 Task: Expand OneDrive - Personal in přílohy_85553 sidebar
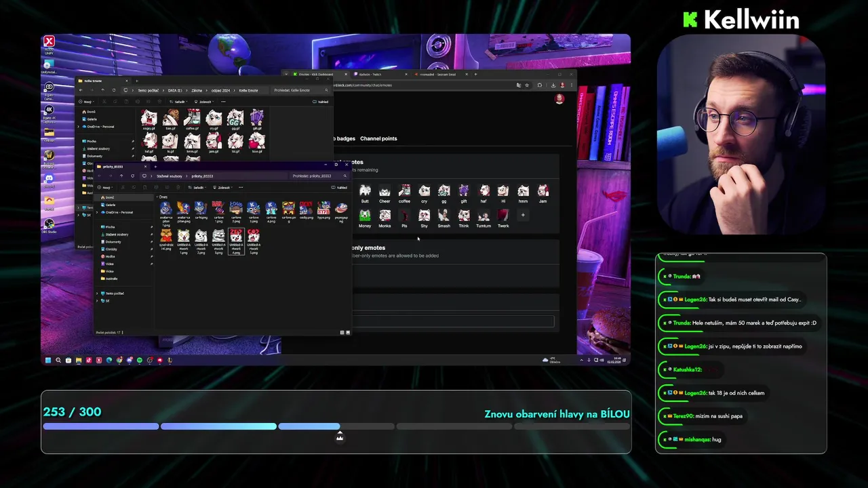[97, 212]
